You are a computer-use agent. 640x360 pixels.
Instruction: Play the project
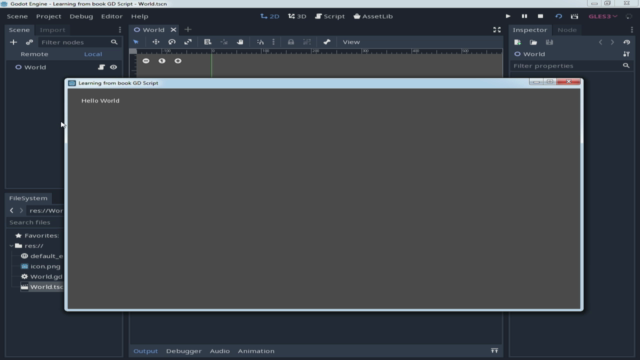point(508,16)
